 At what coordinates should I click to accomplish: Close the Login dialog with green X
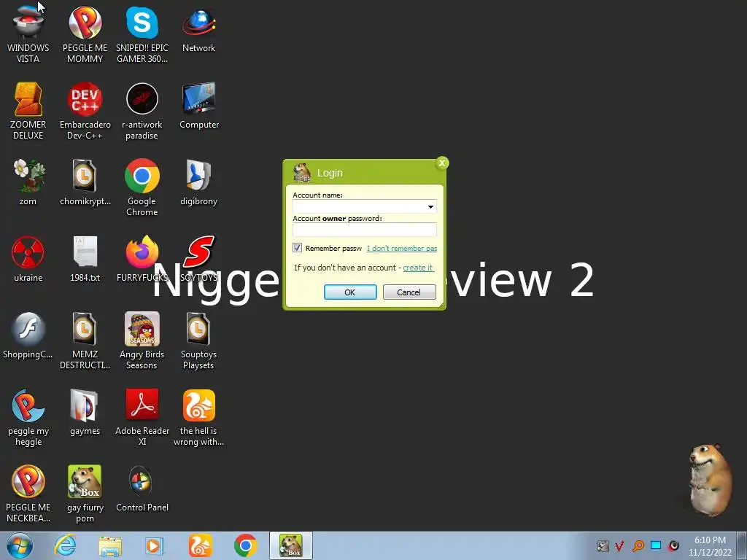pyautogui.click(x=442, y=163)
